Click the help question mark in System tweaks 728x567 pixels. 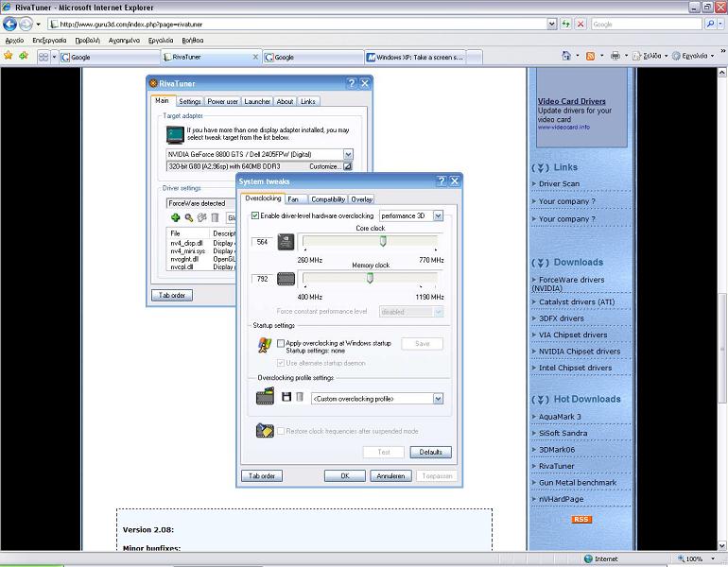442,180
